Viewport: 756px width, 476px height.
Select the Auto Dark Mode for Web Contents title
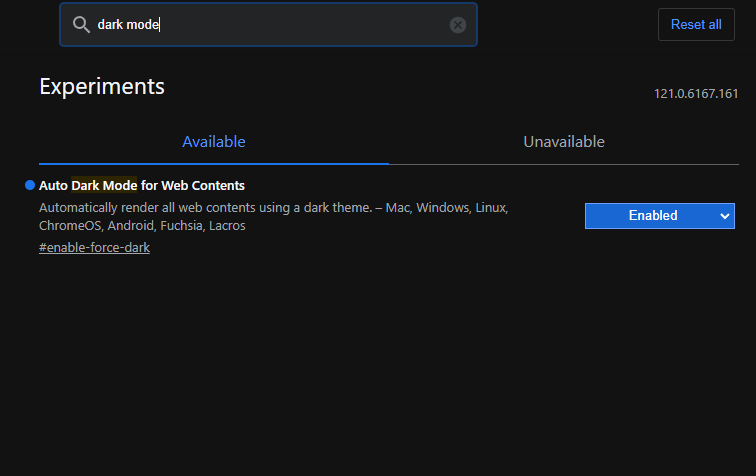tap(142, 186)
